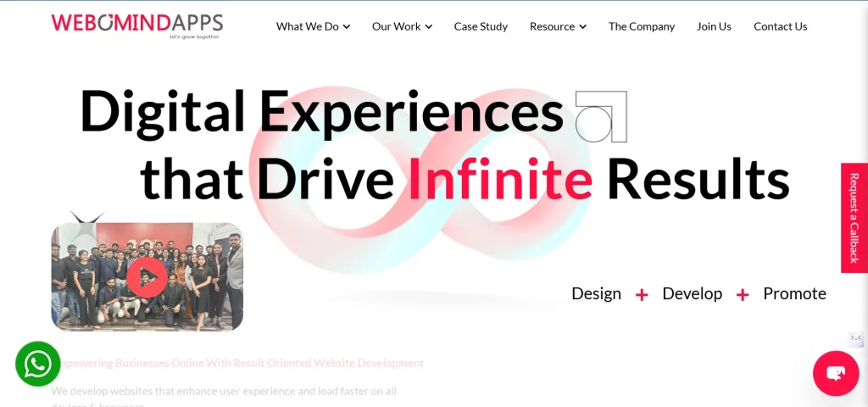Select Contact Us in the navigation
The image size is (868, 407).
pyautogui.click(x=780, y=26)
